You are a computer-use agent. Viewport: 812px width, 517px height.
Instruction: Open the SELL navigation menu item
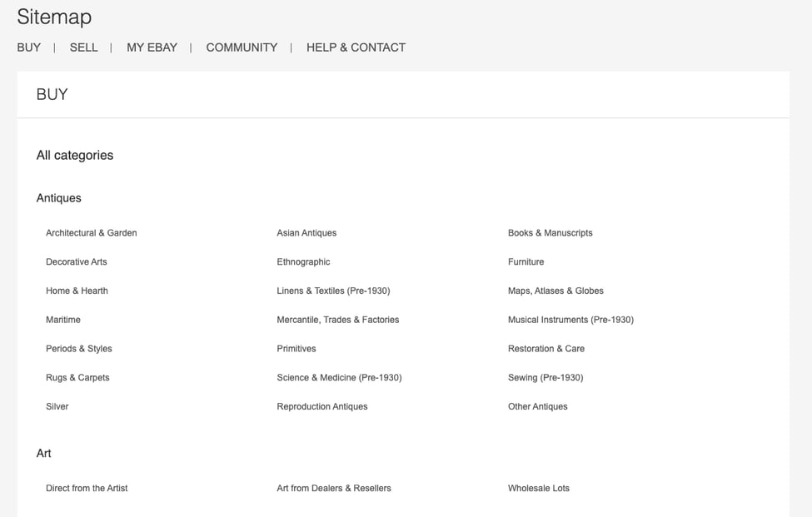tap(83, 47)
